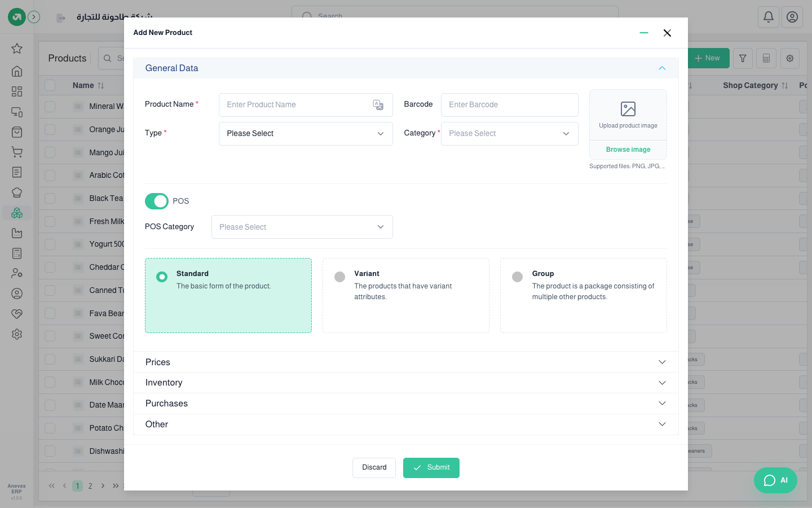Click the translate icon in Product Name field
812x508 pixels.
click(378, 105)
